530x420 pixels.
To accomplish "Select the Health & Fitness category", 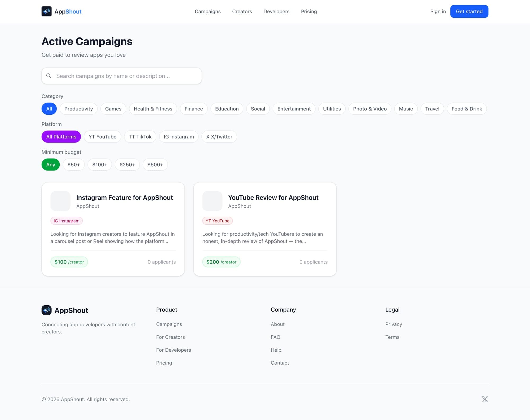I will coord(153,109).
